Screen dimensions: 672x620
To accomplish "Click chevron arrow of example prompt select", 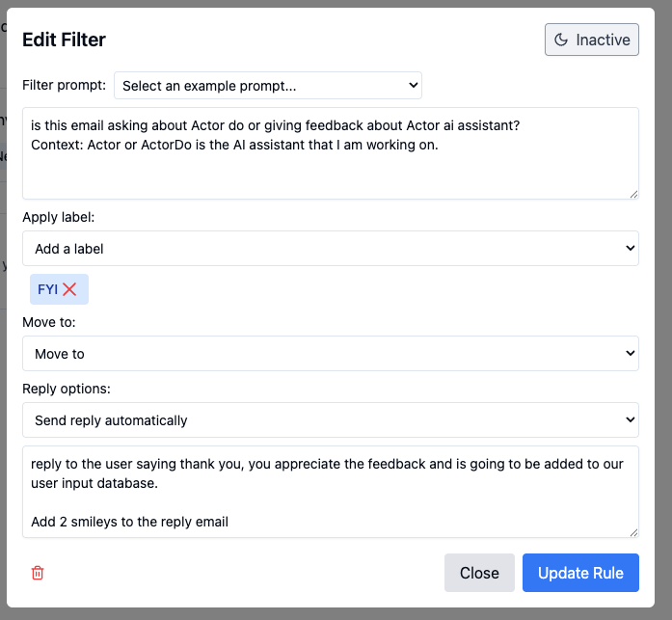I will coord(414,85).
